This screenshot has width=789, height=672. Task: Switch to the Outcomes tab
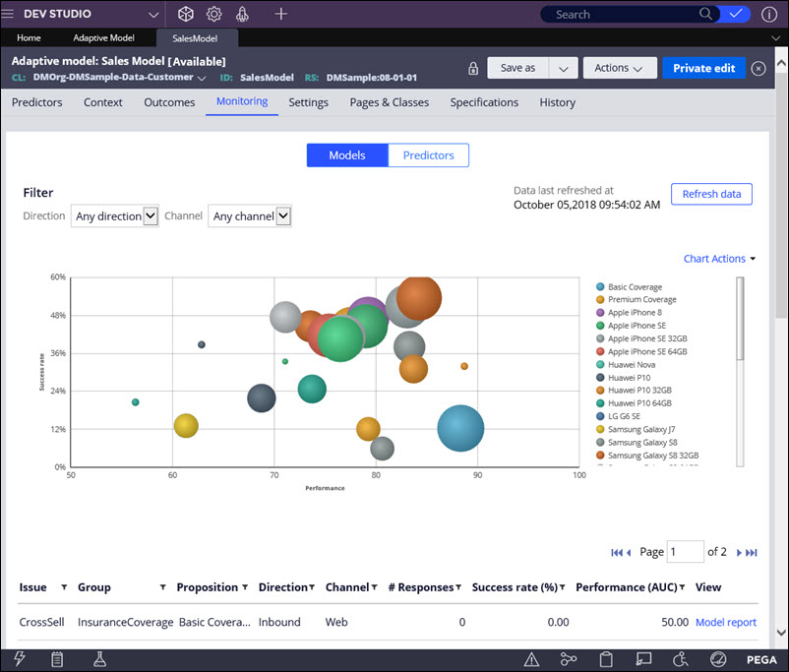point(169,102)
